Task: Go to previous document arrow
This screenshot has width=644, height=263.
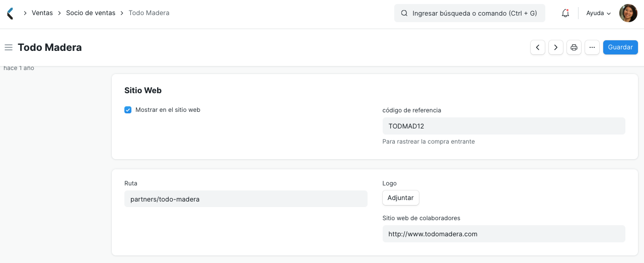Action: coord(538,47)
